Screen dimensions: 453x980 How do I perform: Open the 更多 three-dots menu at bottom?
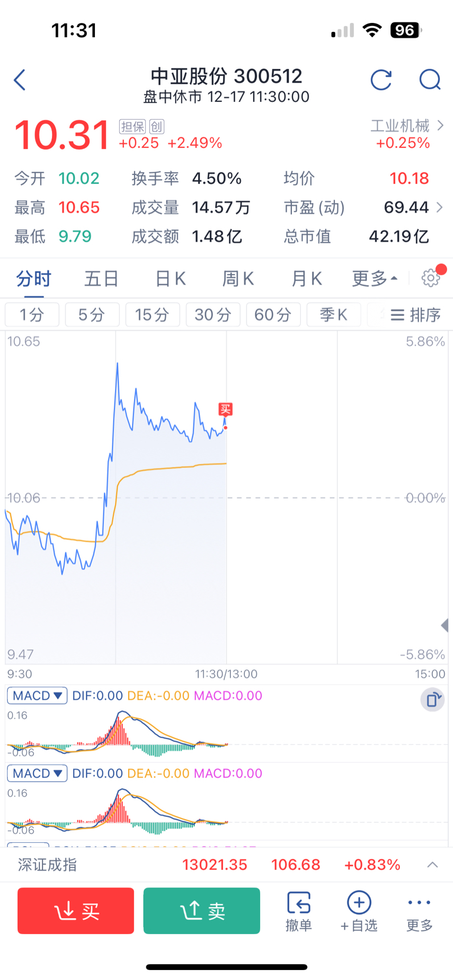(419, 911)
